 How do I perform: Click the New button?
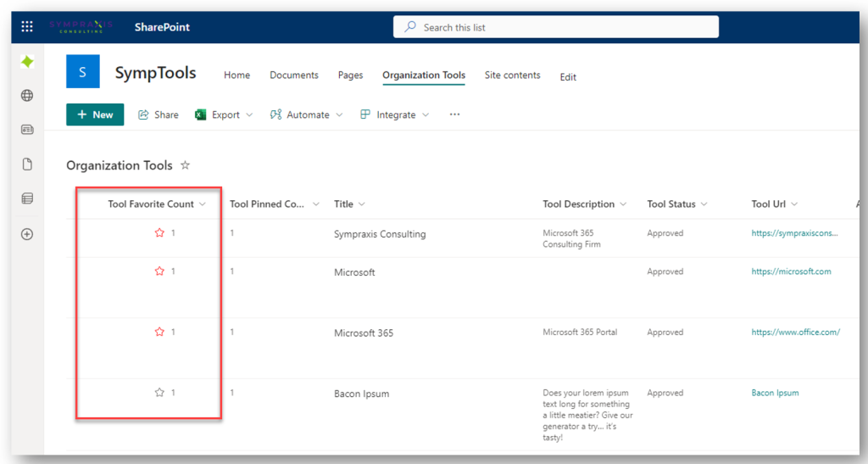tap(95, 115)
